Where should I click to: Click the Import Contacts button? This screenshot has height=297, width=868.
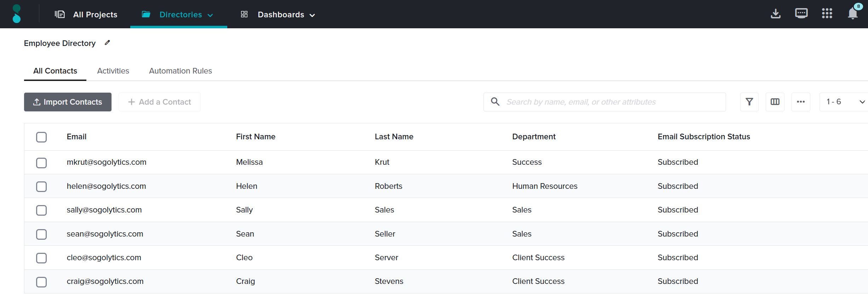coord(68,102)
